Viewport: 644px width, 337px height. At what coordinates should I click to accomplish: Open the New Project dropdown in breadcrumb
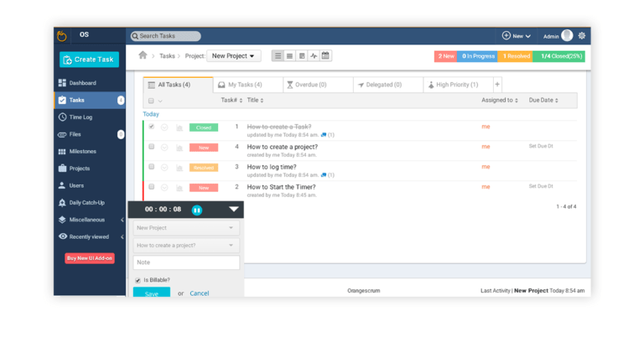coord(234,56)
